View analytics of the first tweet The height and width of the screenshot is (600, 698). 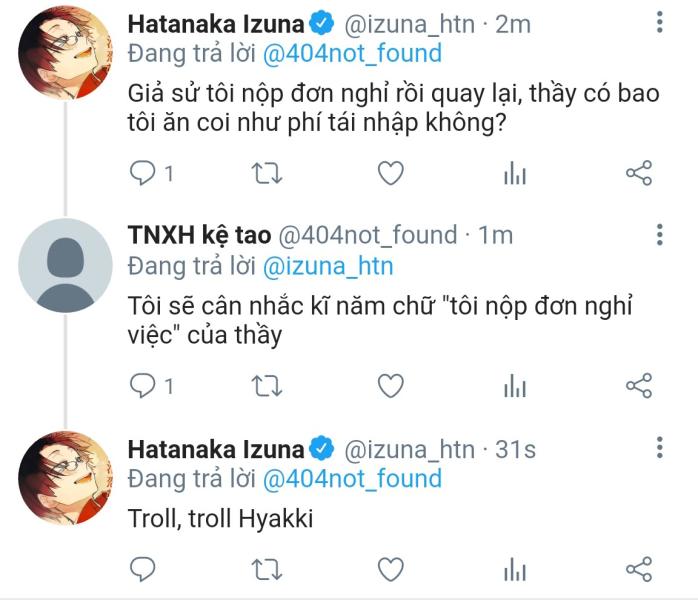pyautogui.click(x=515, y=173)
